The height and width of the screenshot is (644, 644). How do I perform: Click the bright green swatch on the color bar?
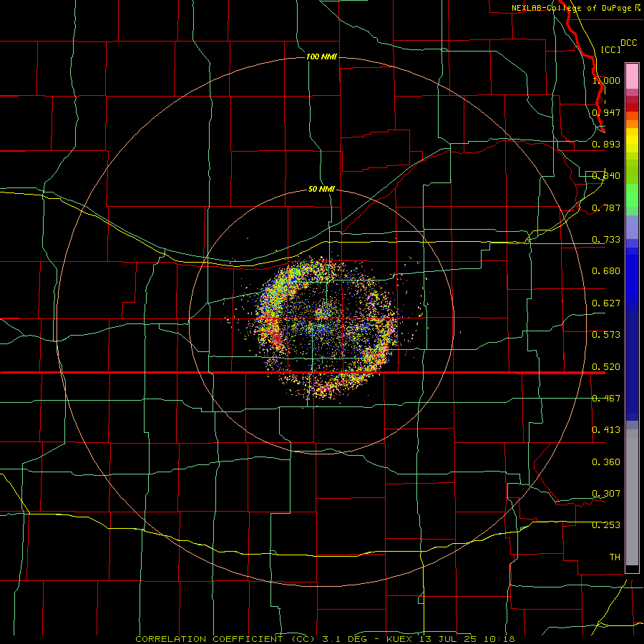(632, 195)
